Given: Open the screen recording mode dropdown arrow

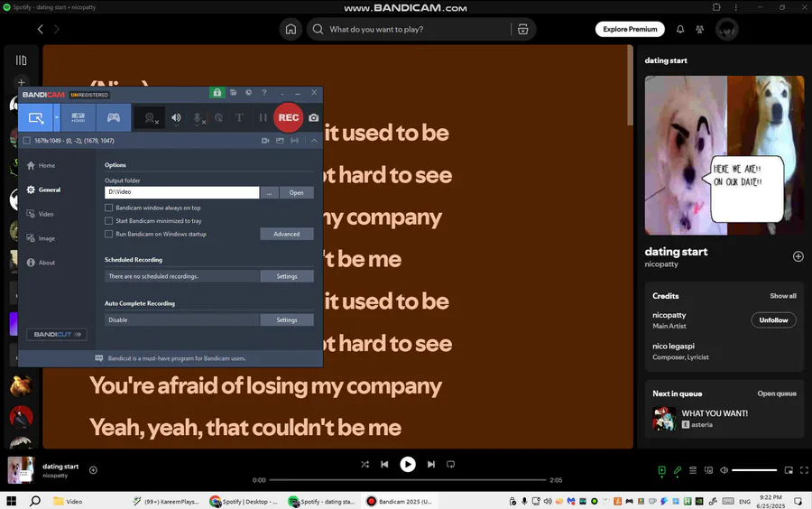Looking at the screenshot, I should [x=57, y=117].
